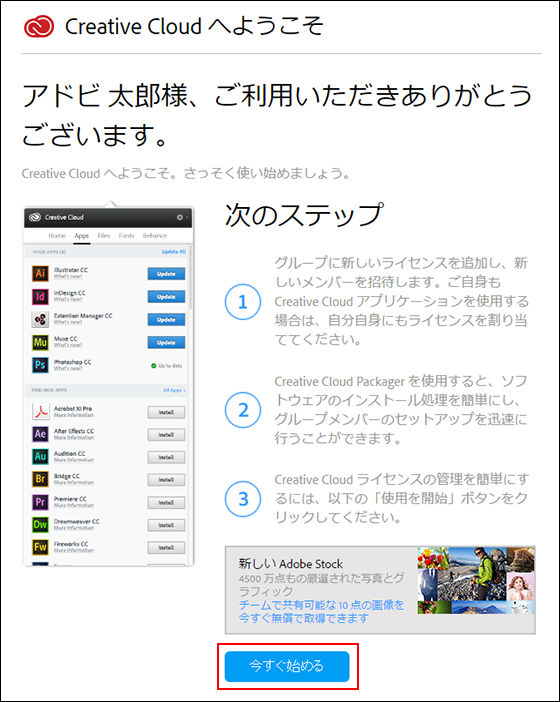The width and height of the screenshot is (560, 702).
Task: Open the free Adobe Stock images link
Action: tap(321, 612)
